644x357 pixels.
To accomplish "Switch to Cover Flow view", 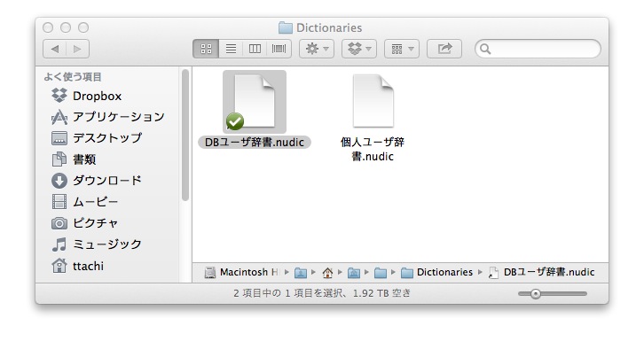I will pyautogui.click(x=279, y=49).
